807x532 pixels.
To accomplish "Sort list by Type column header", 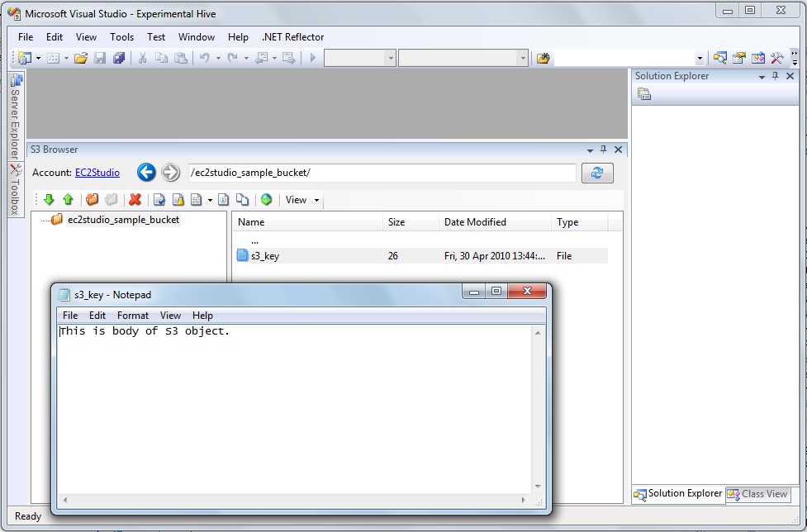I will coord(580,221).
